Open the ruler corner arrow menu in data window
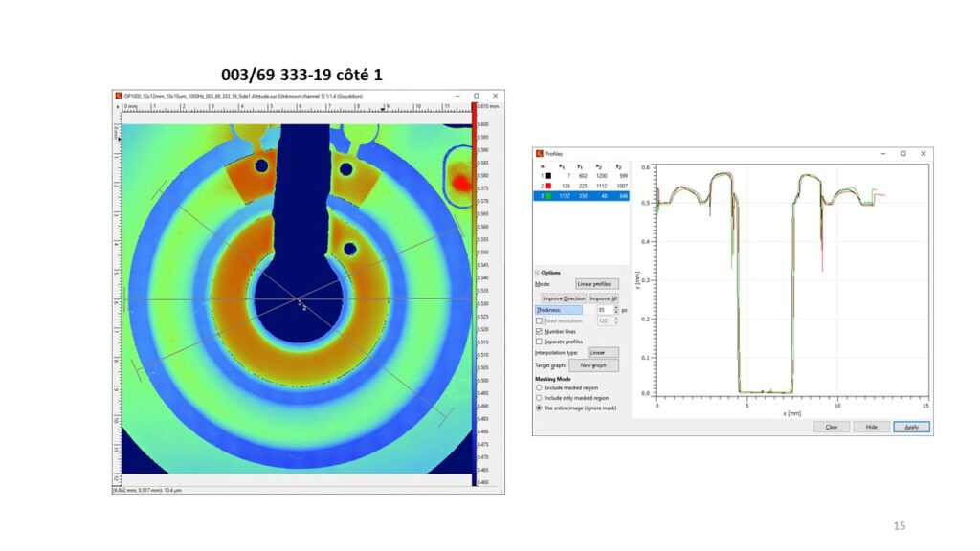Viewport: 980px width, 551px height. [x=118, y=106]
